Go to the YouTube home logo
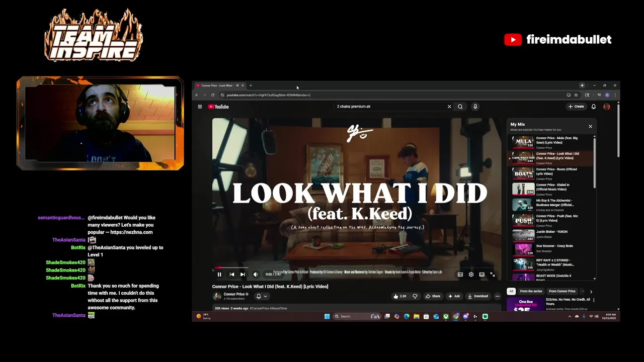This screenshot has width=644, height=362. pyautogui.click(x=218, y=107)
